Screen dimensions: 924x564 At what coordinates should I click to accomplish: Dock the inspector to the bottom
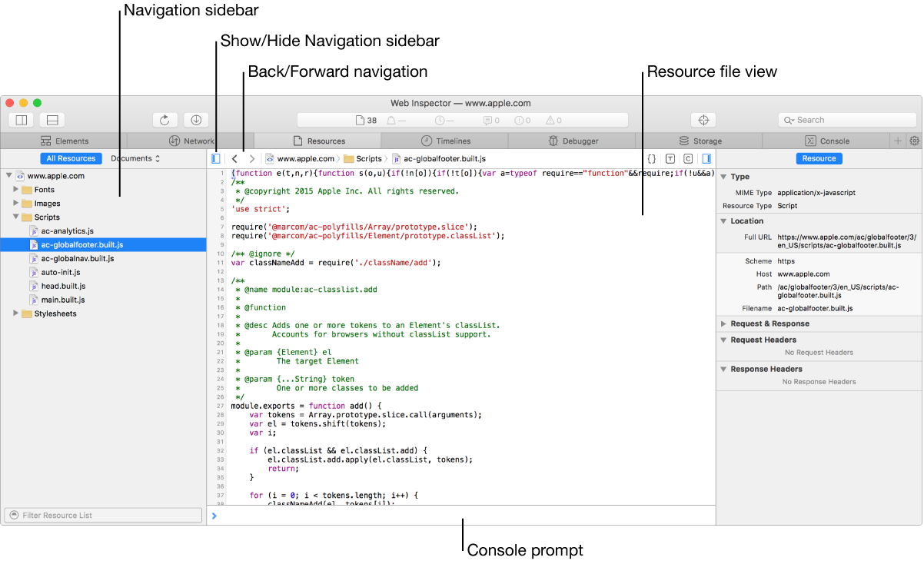(52, 120)
